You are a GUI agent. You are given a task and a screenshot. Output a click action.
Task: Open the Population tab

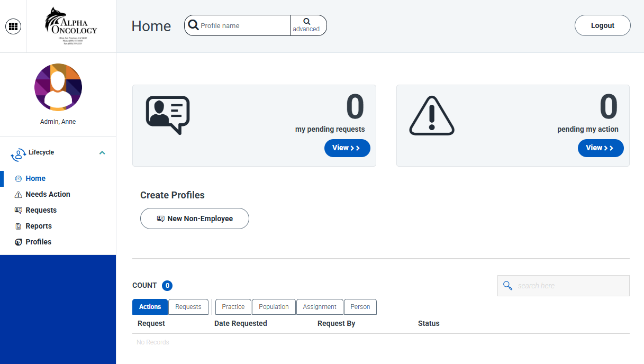[274, 307]
